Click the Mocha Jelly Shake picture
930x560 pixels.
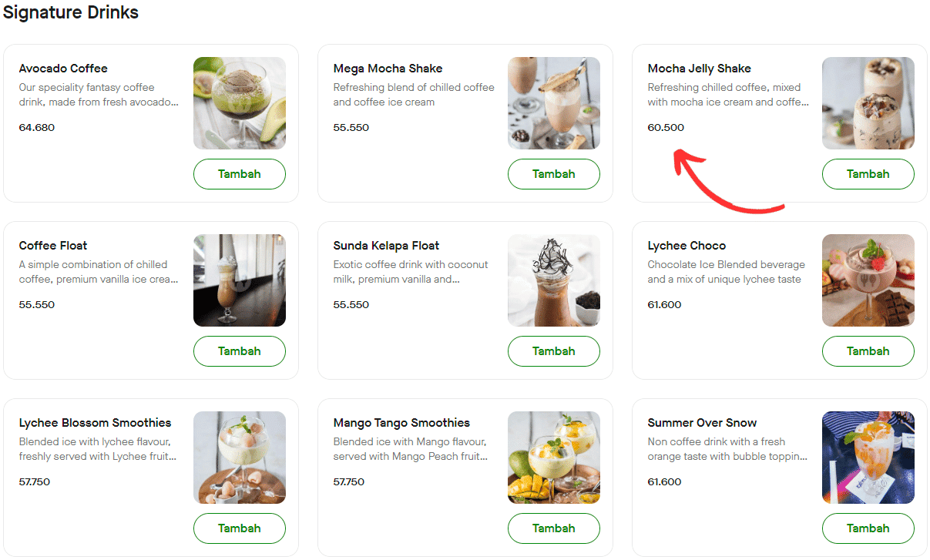click(868, 103)
